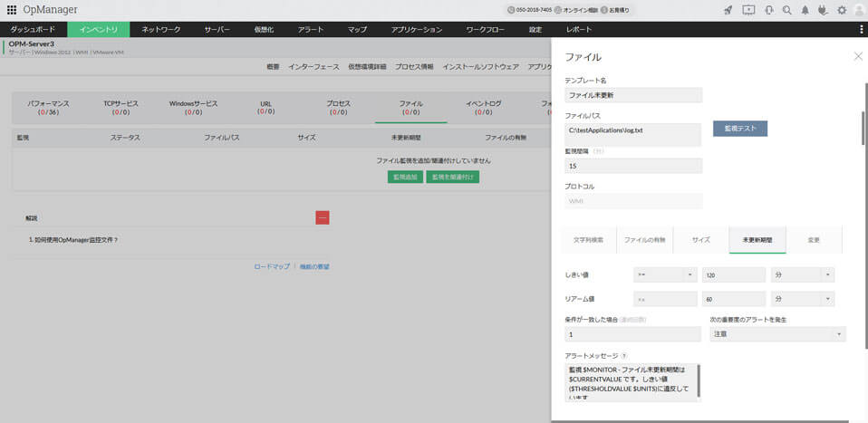Edit the 監視間隔 field showing 15
868x423 pixels.
pyautogui.click(x=633, y=166)
